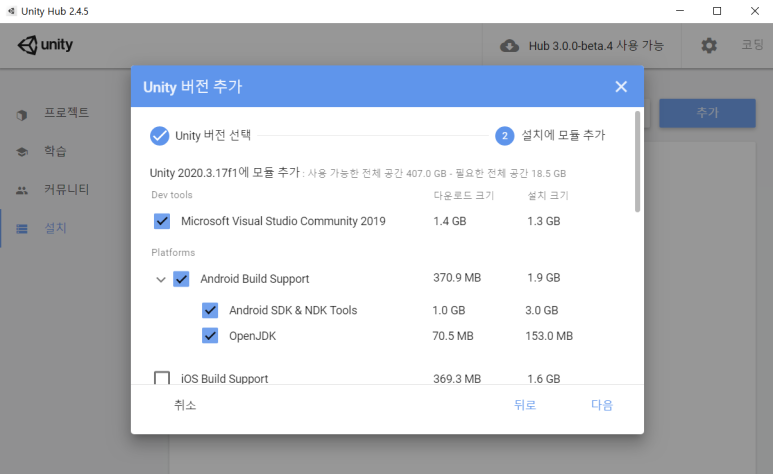Click the blue 추가 button behind dialog
This screenshot has height=474, width=773.
coord(707,113)
